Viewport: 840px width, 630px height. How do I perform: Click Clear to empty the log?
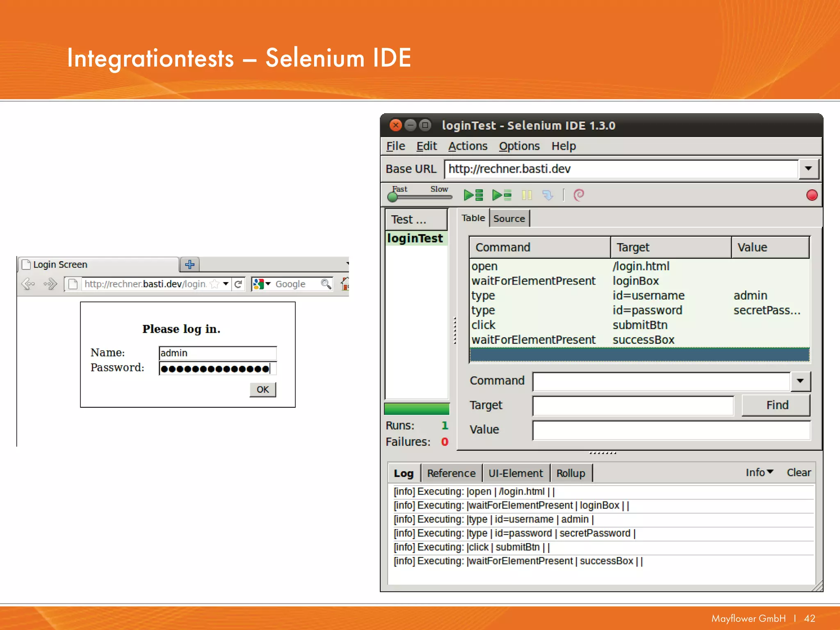pyautogui.click(x=799, y=472)
